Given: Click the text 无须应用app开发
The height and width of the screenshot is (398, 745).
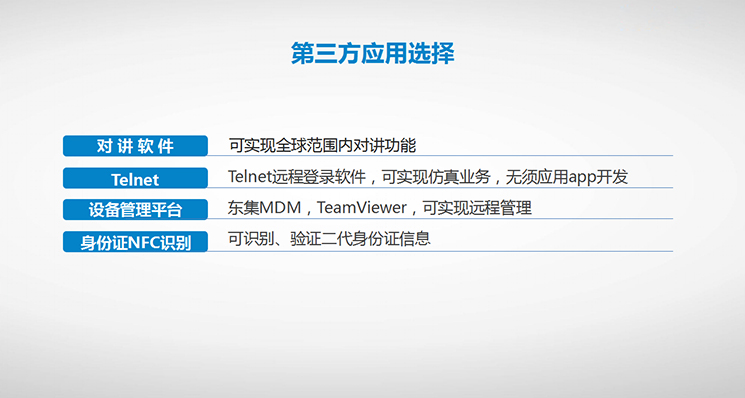Looking at the screenshot, I should pos(566,177).
